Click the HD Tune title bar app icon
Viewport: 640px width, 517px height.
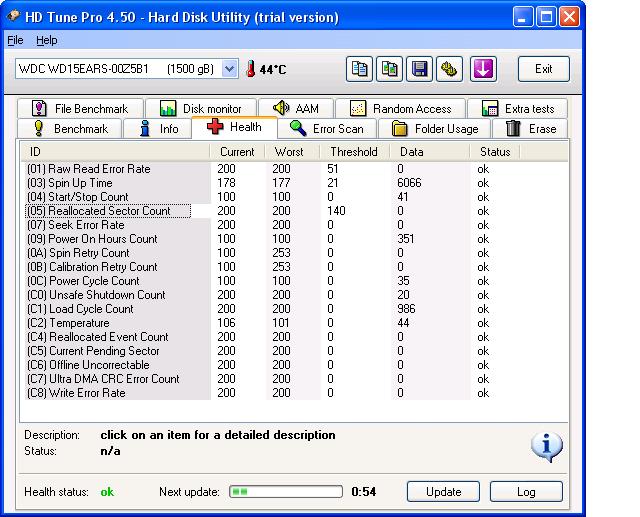tap(14, 16)
